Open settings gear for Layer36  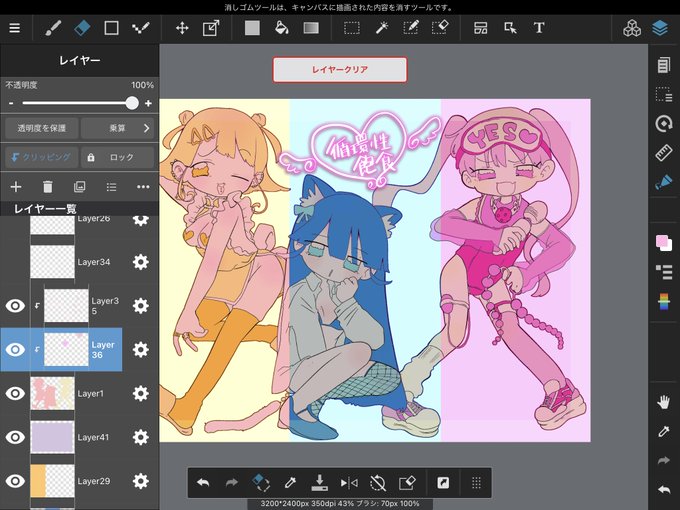pyautogui.click(x=141, y=350)
